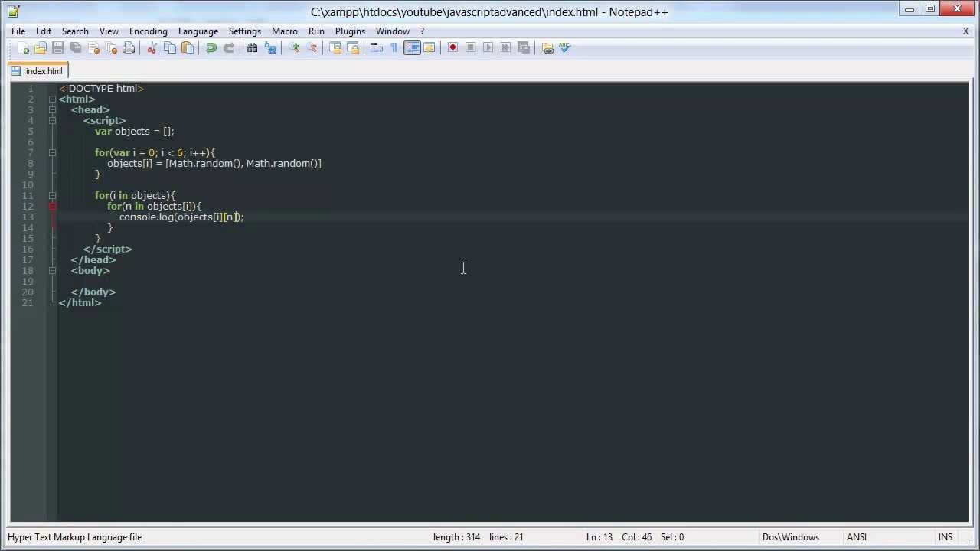Collapse the head tag fold on line 3
Viewport: 980px width, 551px height.
tap(52, 110)
